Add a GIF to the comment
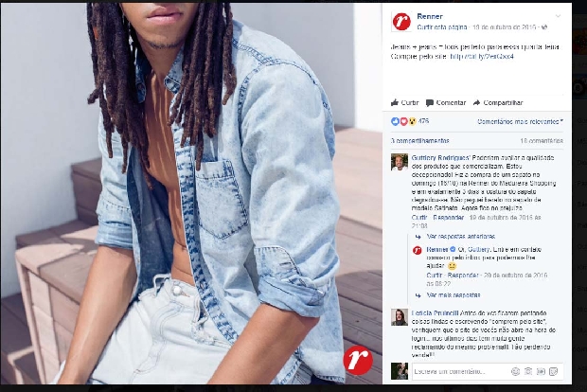Image resolution: width=587 pixels, height=392 pixels. click(x=541, y=371)
